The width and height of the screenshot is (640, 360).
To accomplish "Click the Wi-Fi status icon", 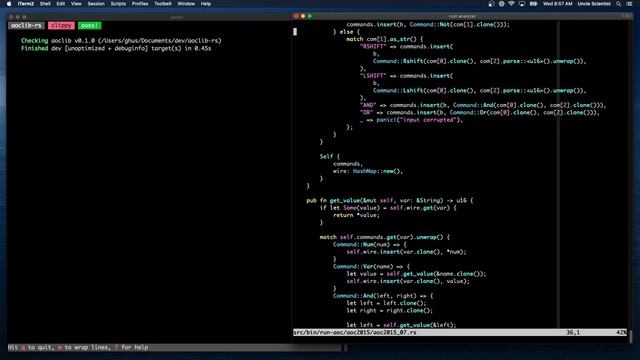I will click(x=511, y=4).
